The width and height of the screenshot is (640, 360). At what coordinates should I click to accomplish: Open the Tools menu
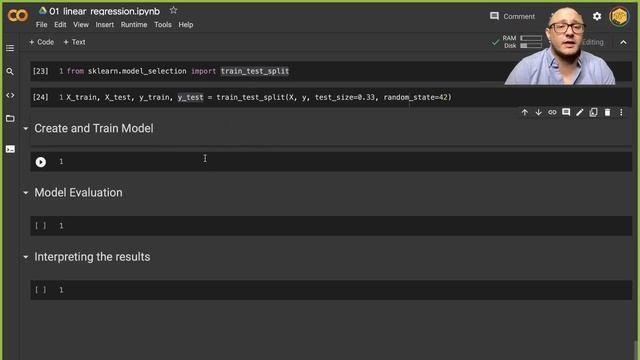[x=163, y=25]
